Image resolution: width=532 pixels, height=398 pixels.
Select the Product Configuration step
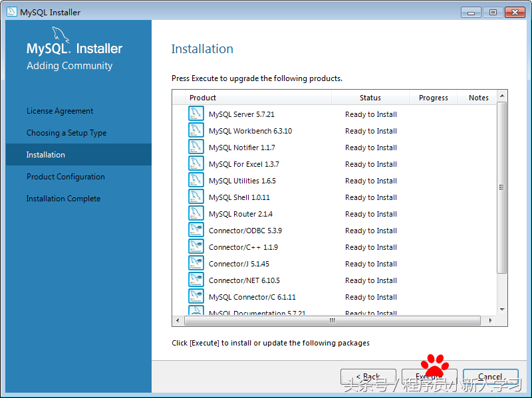pos(65,176)
